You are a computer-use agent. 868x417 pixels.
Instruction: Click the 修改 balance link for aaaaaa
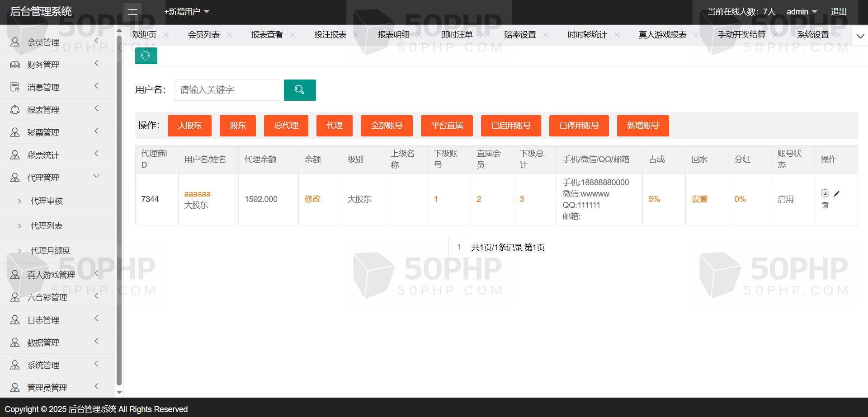[312, 199]
